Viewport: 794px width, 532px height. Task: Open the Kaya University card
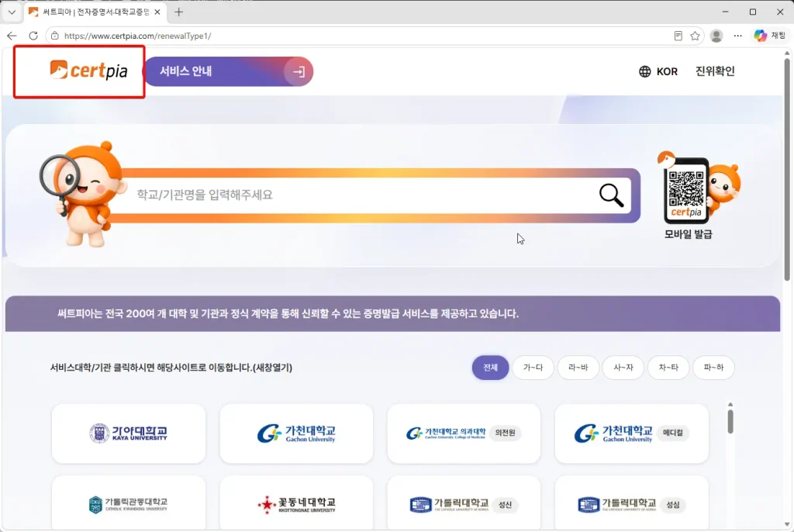click(129, 434)
